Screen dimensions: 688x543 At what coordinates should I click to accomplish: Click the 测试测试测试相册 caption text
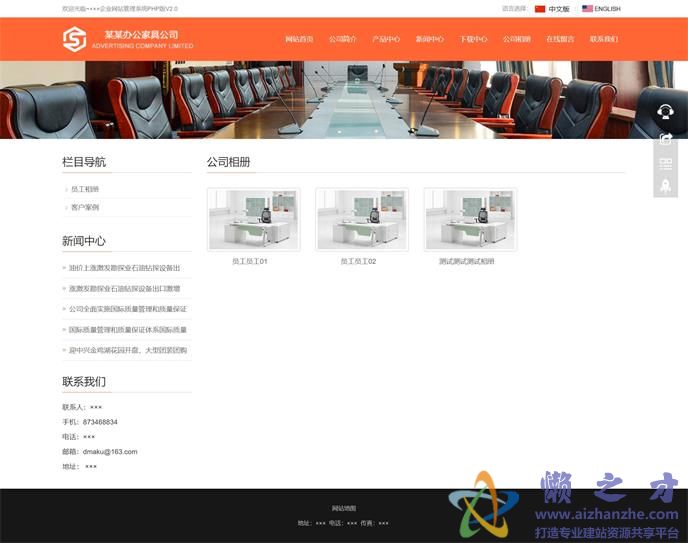466,261
